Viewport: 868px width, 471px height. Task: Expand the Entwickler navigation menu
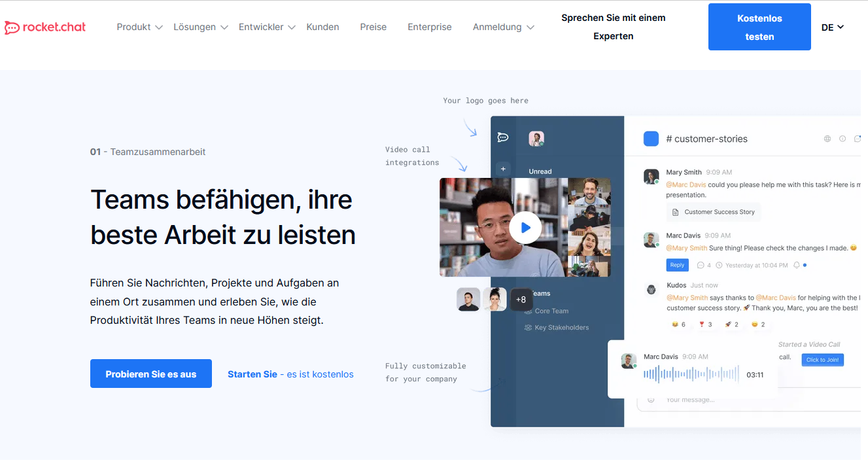pyautogui.click(x=267, y=27)
